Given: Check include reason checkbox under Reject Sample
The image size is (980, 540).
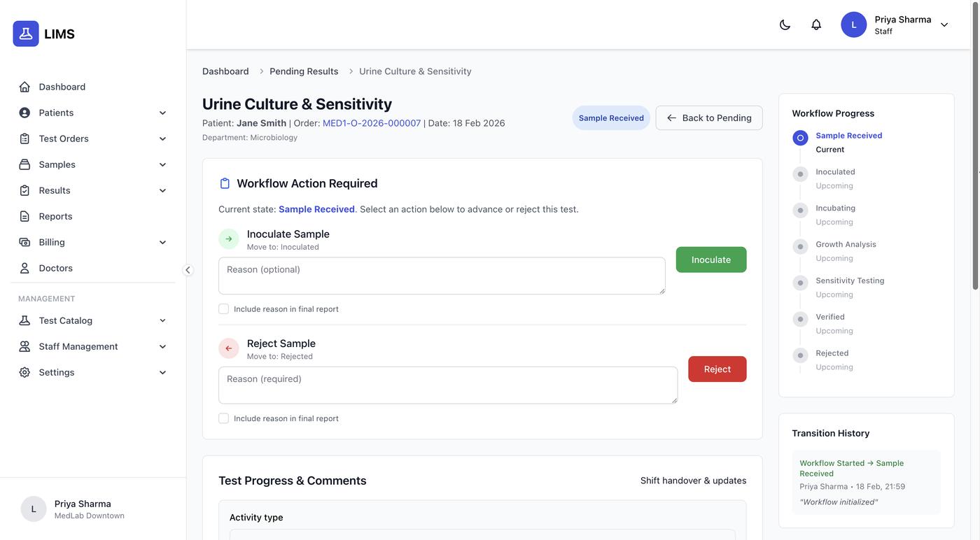Looking at the screenshot, I should coord(224,418).
